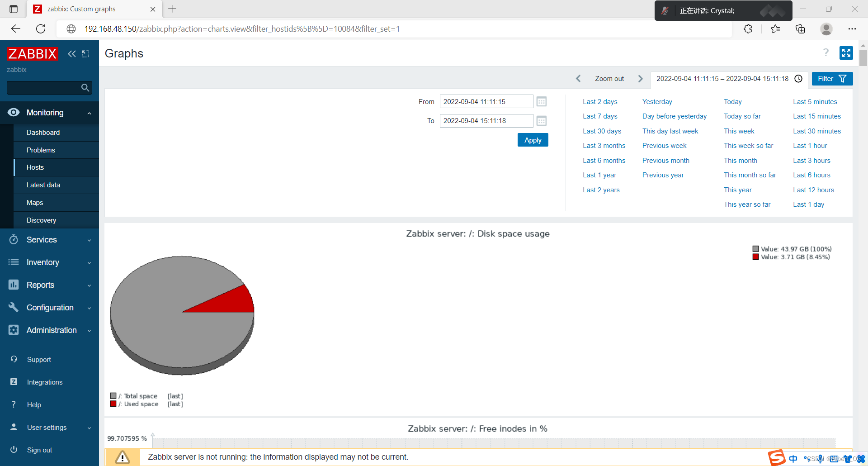Screen dimensions: 868x466
Task: Open calendar picker for From date
Action: 542,101
